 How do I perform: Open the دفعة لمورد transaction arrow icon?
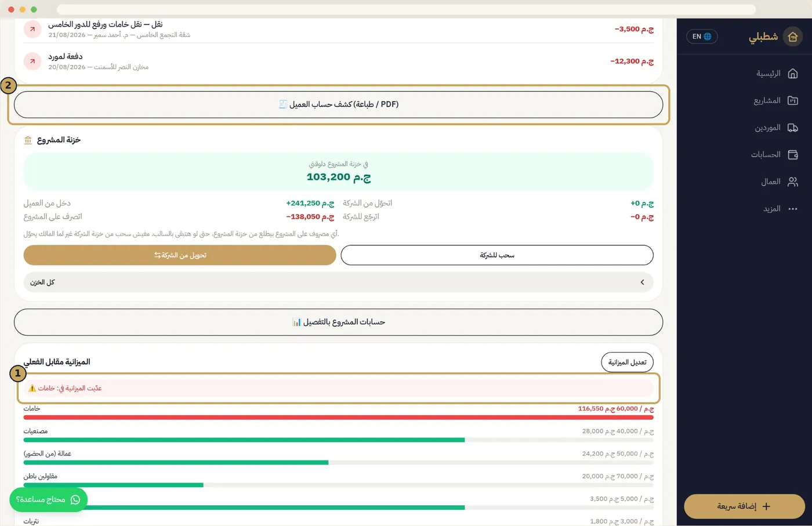pos(32,61)
